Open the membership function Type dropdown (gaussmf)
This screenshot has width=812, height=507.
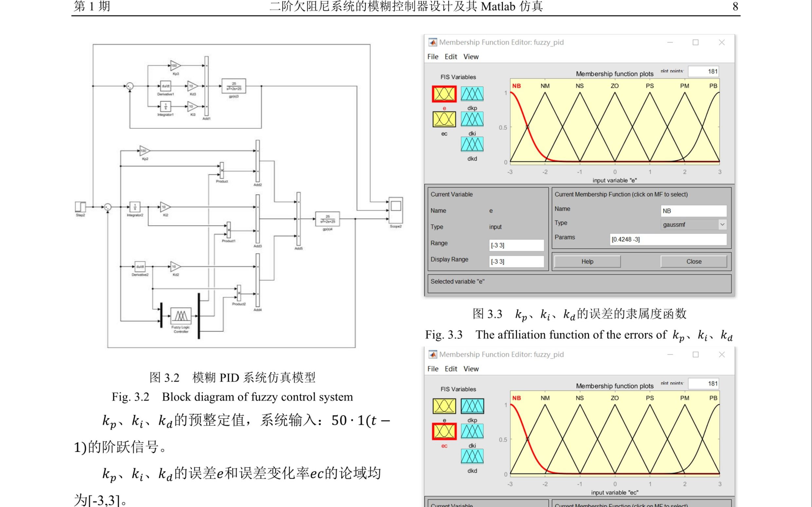click(694, 224)
